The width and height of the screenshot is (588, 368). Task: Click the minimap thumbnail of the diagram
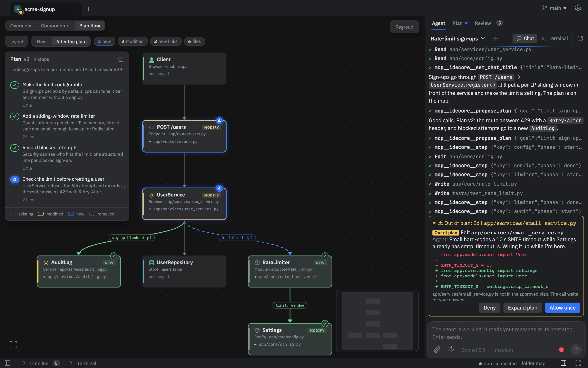pos(377,321)
